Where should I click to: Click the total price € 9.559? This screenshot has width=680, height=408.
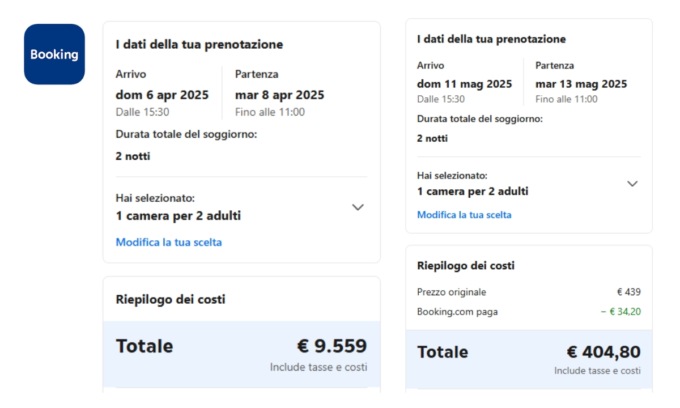tap(331, 346)
